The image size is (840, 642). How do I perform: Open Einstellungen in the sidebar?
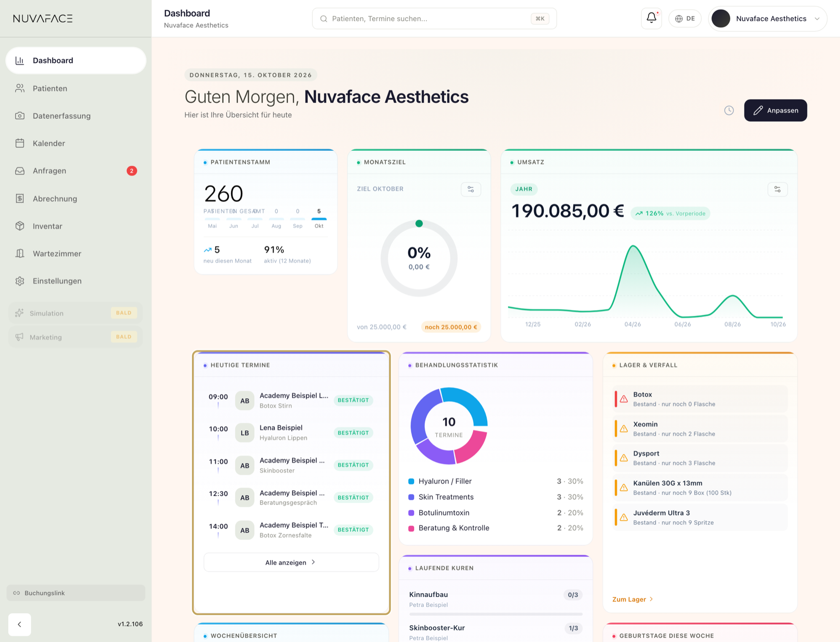[x=76, y=281]
